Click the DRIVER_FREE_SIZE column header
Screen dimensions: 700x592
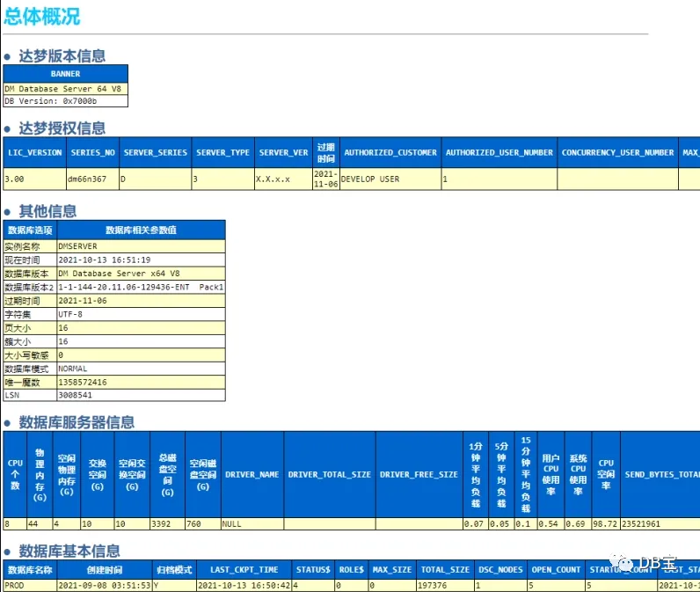click(x=419, y=475)
